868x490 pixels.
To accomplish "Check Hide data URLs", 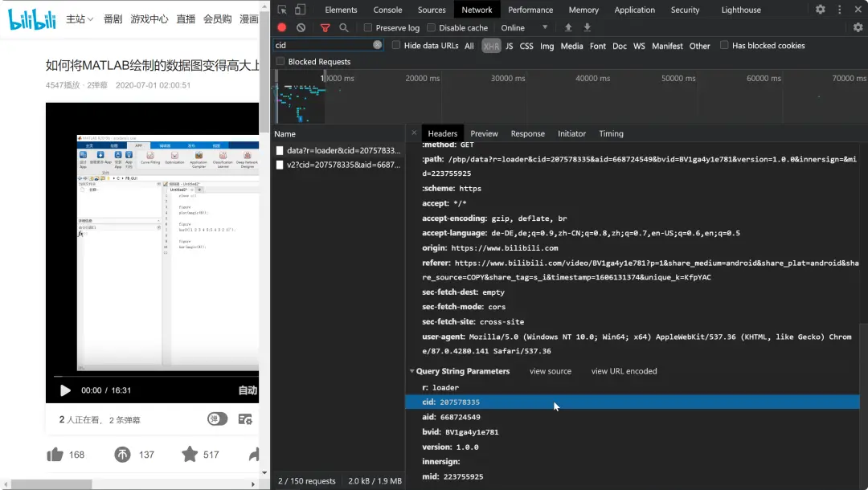I will click(x=395, y=45).
